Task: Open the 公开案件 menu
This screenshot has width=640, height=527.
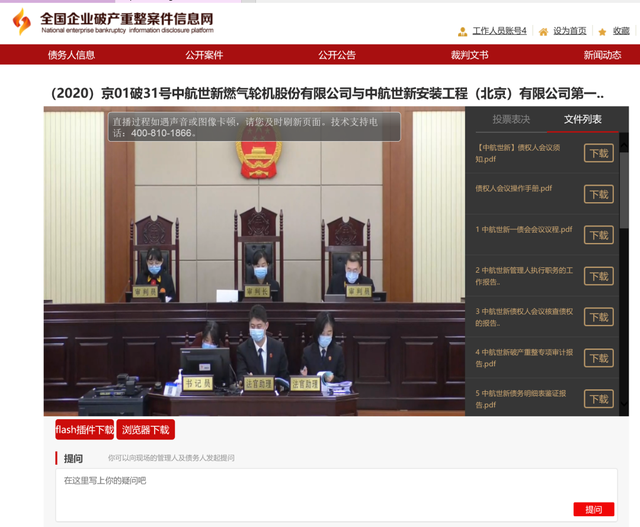Action: (204, 55)
